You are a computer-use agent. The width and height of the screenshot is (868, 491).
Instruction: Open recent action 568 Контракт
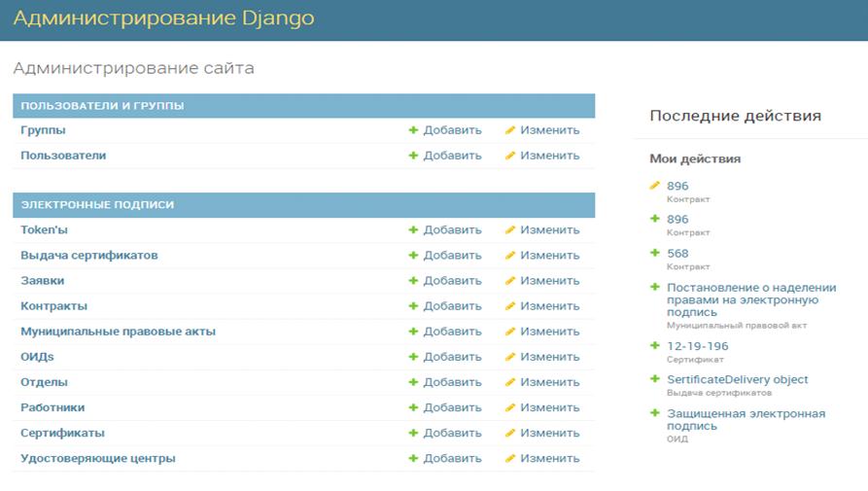click(677, 254)
